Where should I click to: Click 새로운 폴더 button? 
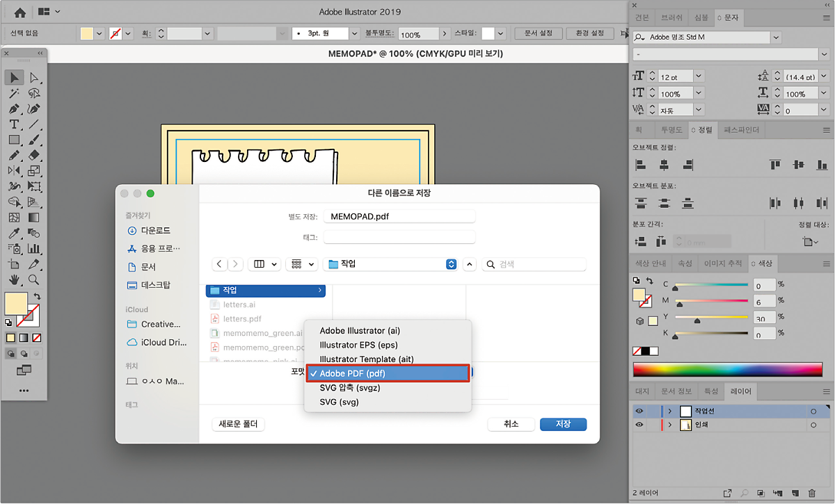pyautogui.click(x=239, y=424)
